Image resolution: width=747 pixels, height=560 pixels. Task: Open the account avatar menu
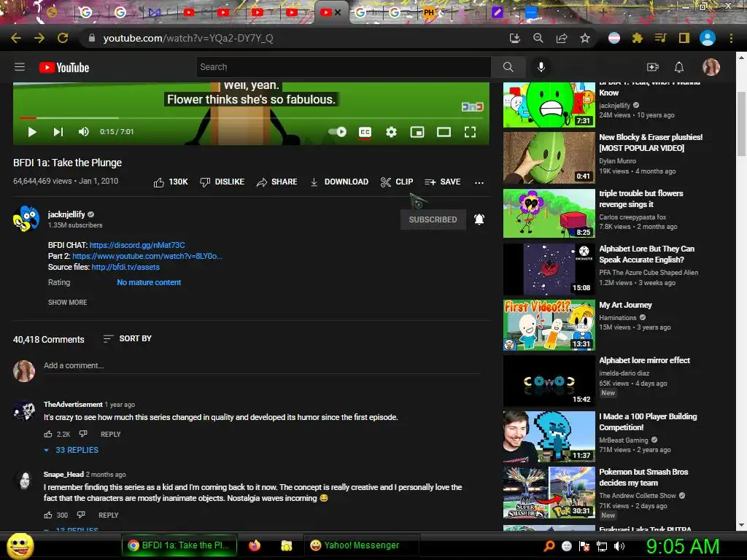pos(711,67)
